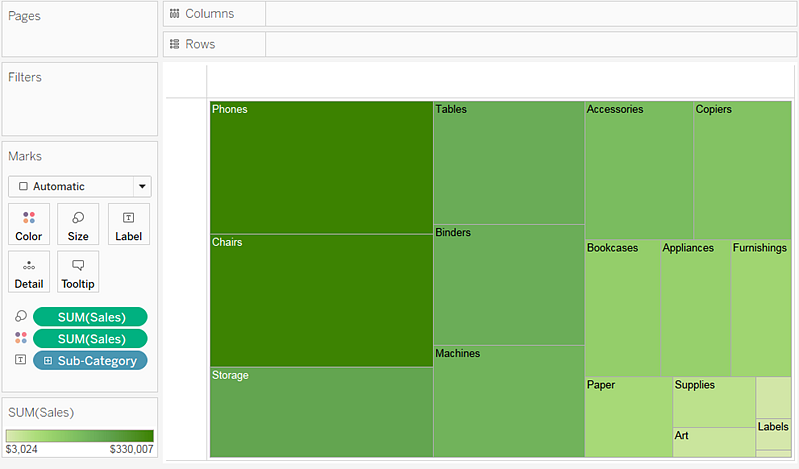This screenshot has height=469, width=799.
Task: Select the Copiers treemap tile
Action: point(742,172)
